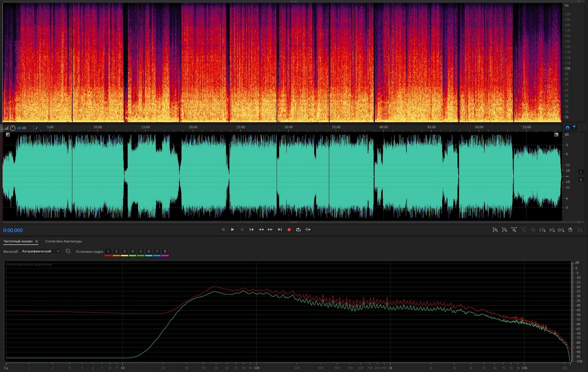588x372 pixels.
Task: Click the skip selection icon
Action: [308, 230]
